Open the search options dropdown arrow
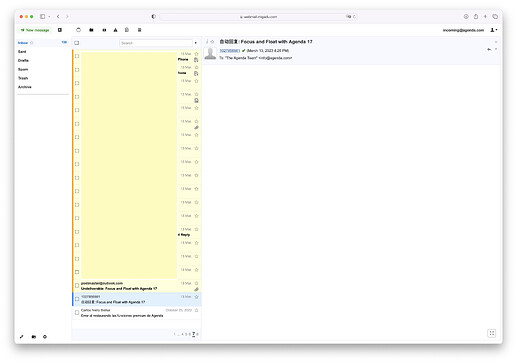 [196, 43]
